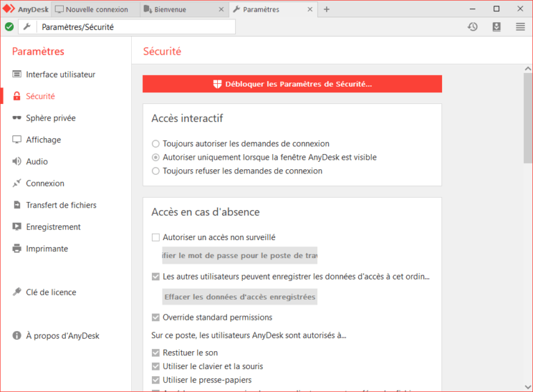The image size is (533, 392).
Task: Click Débloquer les Paramètres de Sécurité button
Action: [x=292, y=84]
